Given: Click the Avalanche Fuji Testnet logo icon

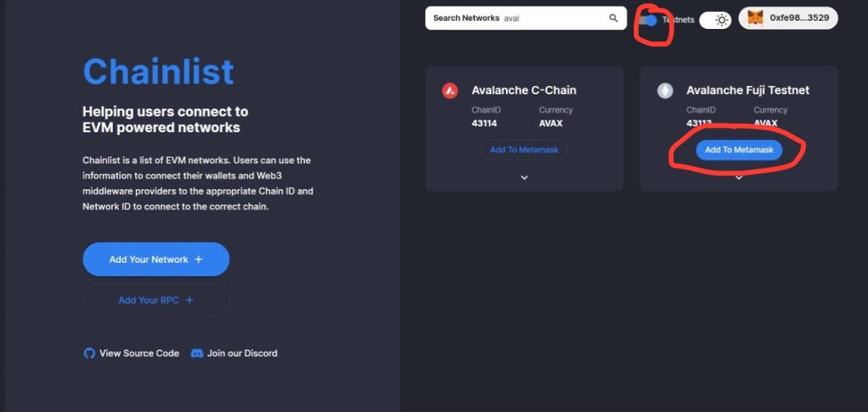Looking at the screenshot, I should [665, 91].
